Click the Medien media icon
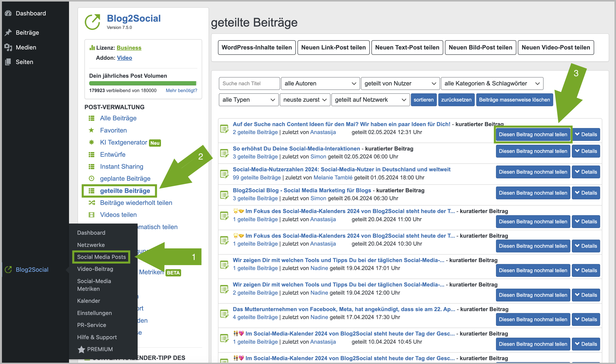The image size is (616, 364). tap(8, 47)
